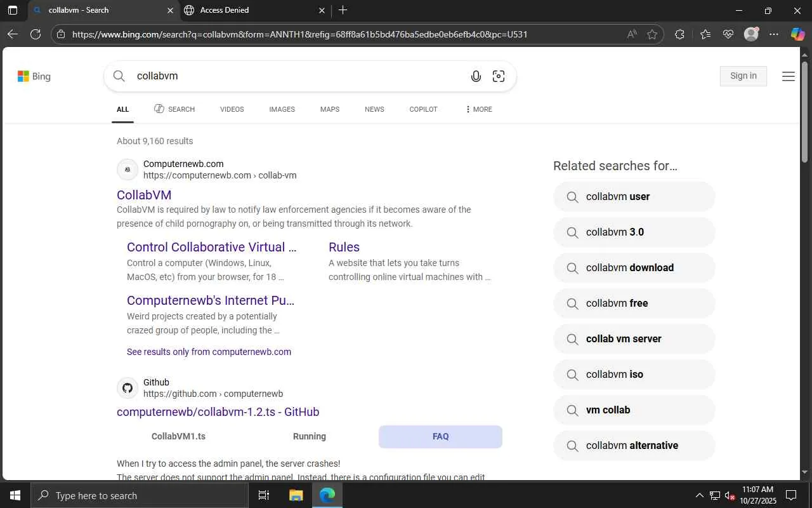Image resolution: width=812 pixels, height=508 pixels.
Task: Open a new browser tab
Action: coord(343,10)
